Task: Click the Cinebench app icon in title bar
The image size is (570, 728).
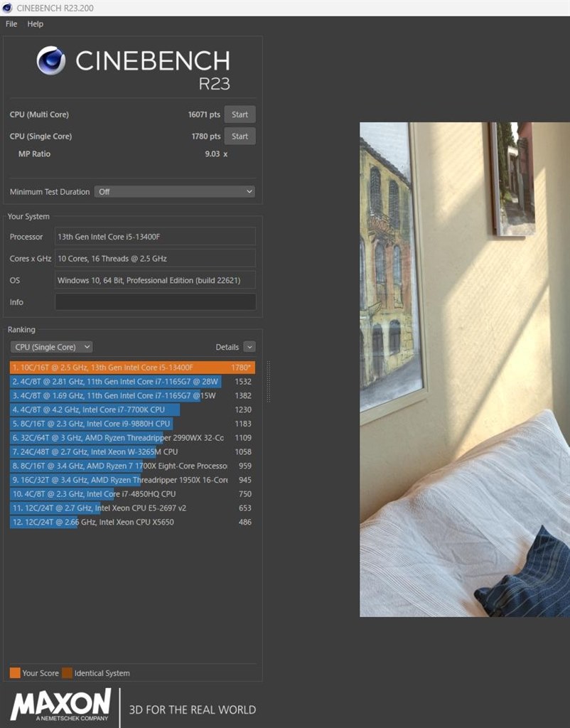Action: click(x=7, y=8)
